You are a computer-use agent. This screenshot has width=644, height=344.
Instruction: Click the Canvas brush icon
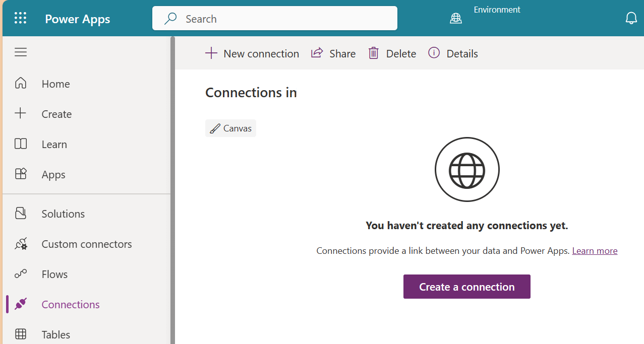(215, 128)
